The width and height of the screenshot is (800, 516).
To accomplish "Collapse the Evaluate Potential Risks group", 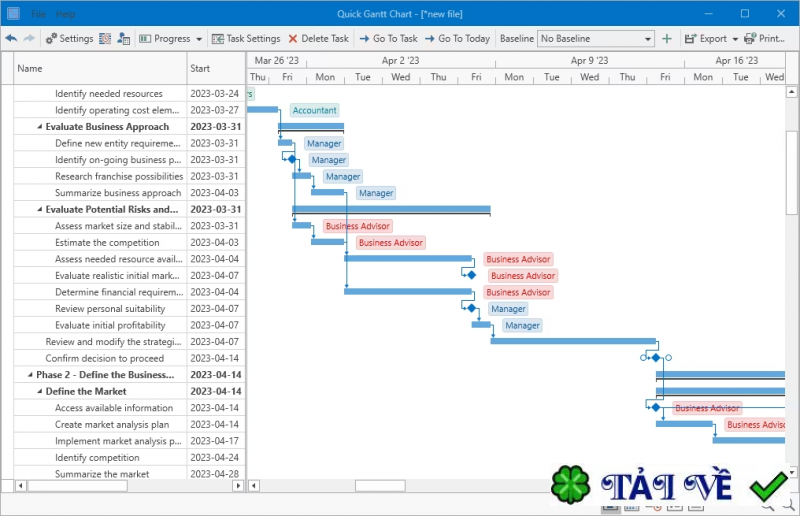I will (x=40, y=209).
